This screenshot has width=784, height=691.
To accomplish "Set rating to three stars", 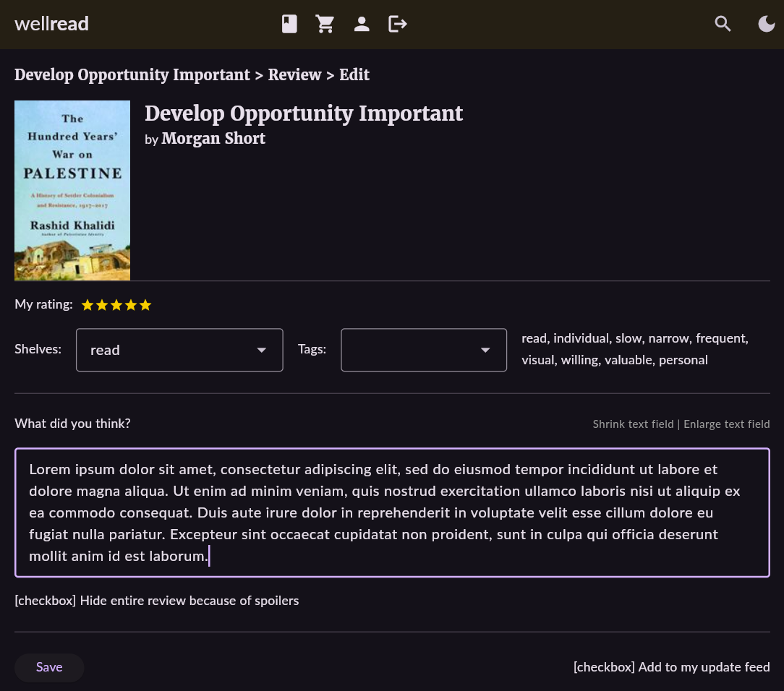I will click(116, 305).
